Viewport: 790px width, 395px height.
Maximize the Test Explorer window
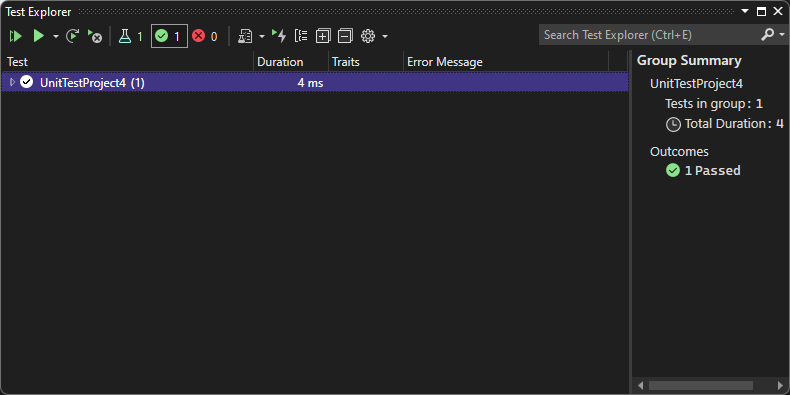point(761,12)
